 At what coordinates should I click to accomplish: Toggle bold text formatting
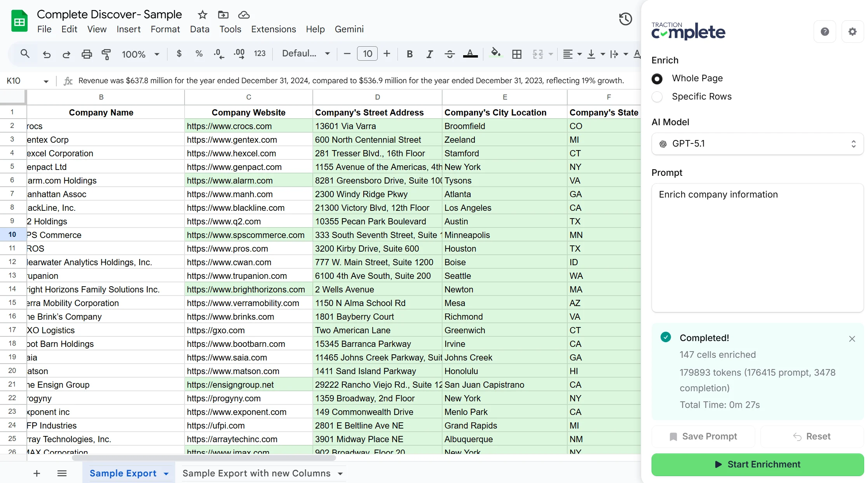tap(410, 54)
